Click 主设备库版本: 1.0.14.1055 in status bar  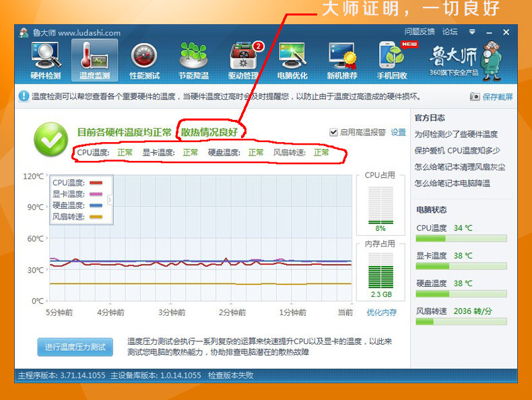[156, 376]
